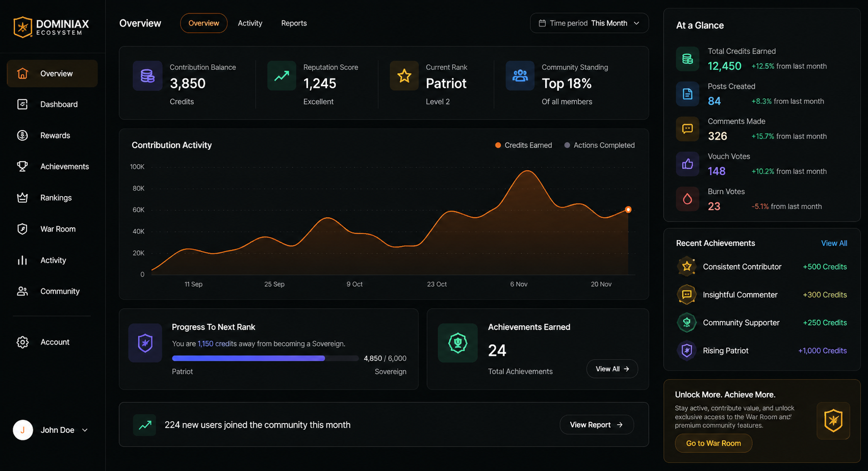
Task: Select Community in the sidebar menu
Action: point(52,292)
